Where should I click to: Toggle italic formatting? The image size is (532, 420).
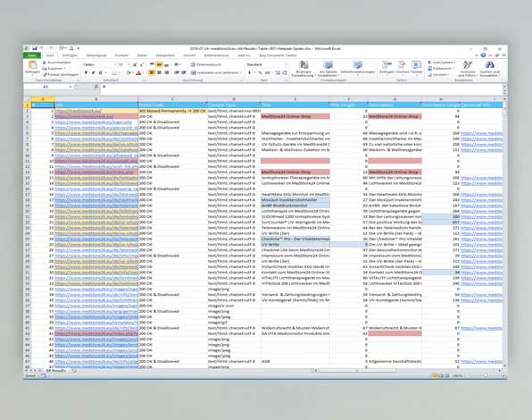point(93,72)
